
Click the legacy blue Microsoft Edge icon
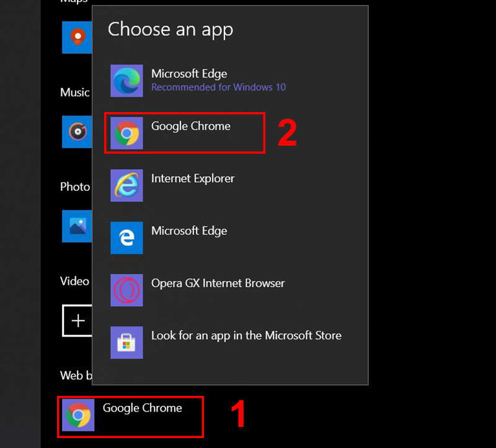126,238
